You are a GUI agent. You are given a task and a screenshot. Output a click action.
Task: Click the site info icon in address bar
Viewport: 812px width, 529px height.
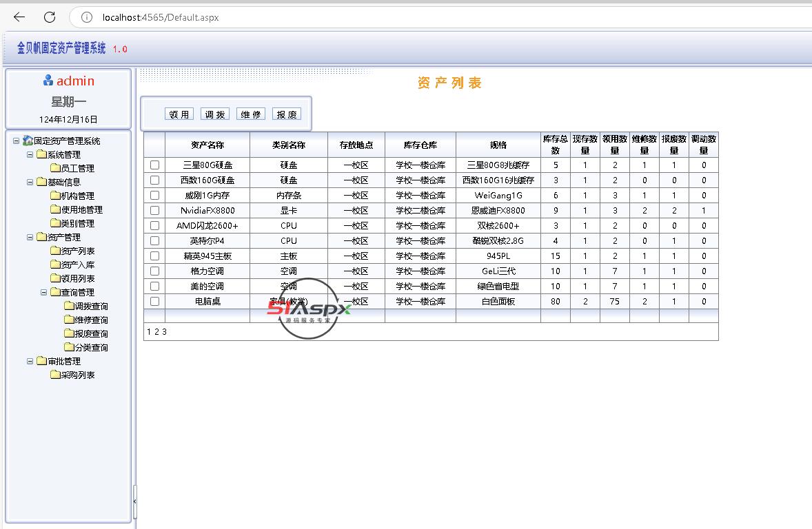tap(87, 17)
